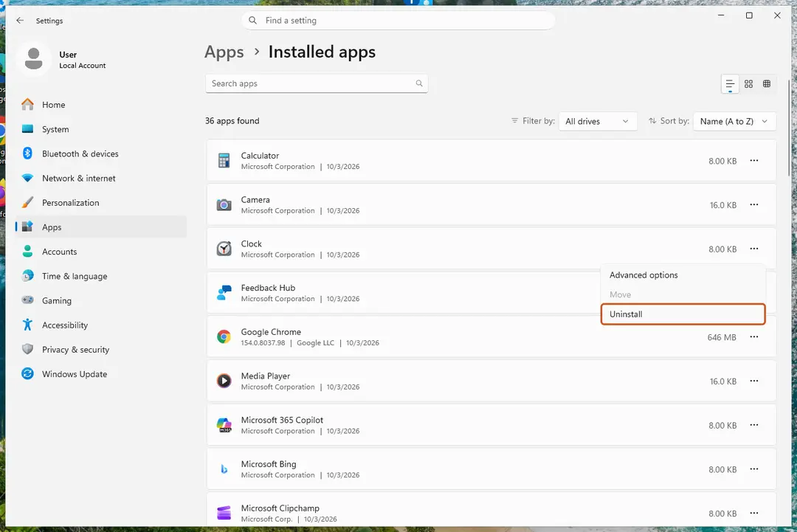Screen dimensions: 797x532
Task: Open Bluetooth & devices section
Action: (x=100, y=153)
